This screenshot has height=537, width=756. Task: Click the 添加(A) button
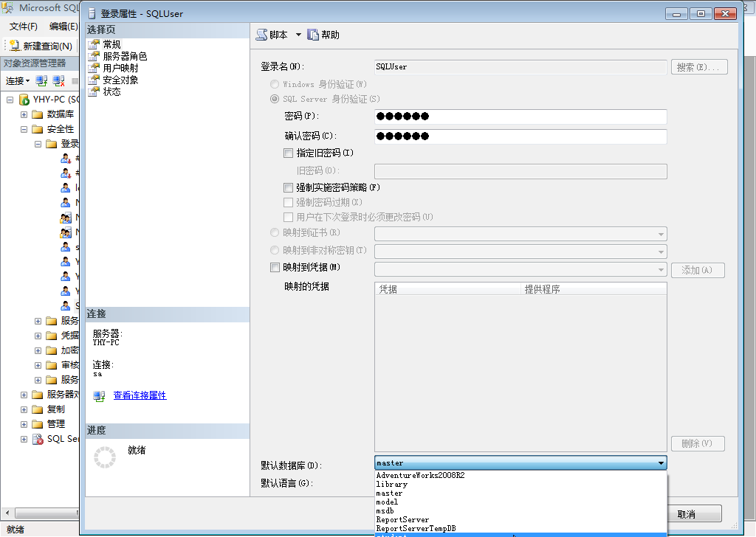point(698,270)
